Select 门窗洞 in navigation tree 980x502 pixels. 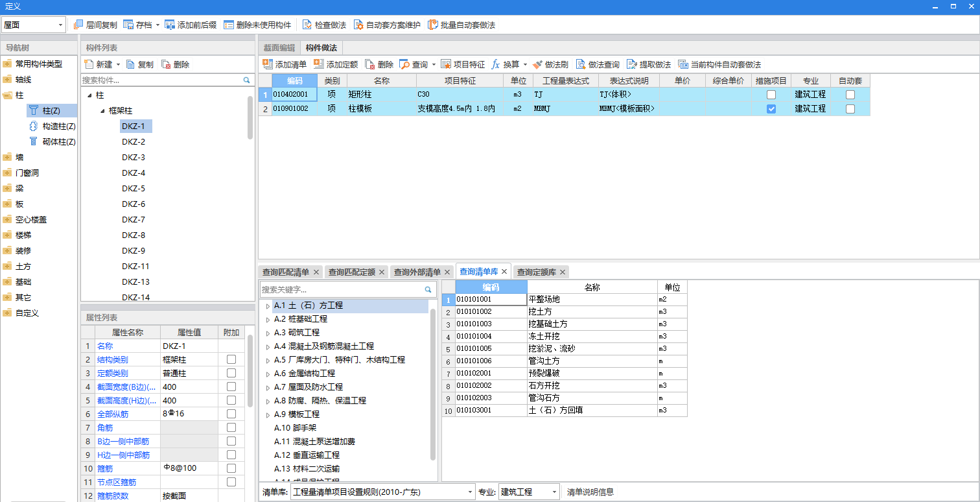pos(27,173)
